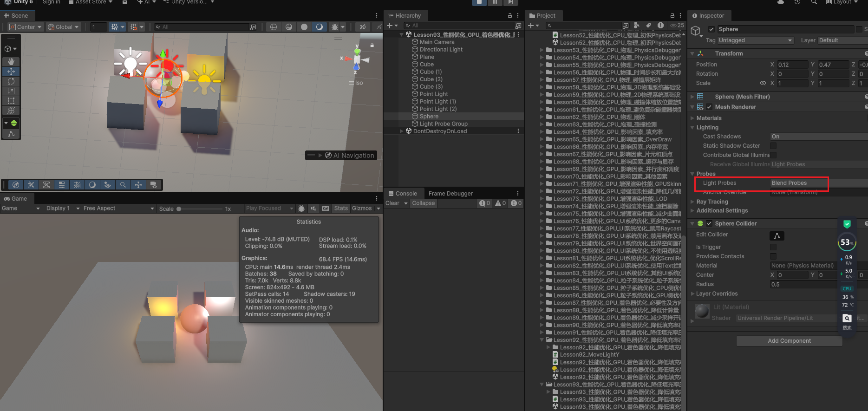Screen dimensions: 868x411
Task: Toggle the Is Trigger checkbox
Action: pos(773,247)
